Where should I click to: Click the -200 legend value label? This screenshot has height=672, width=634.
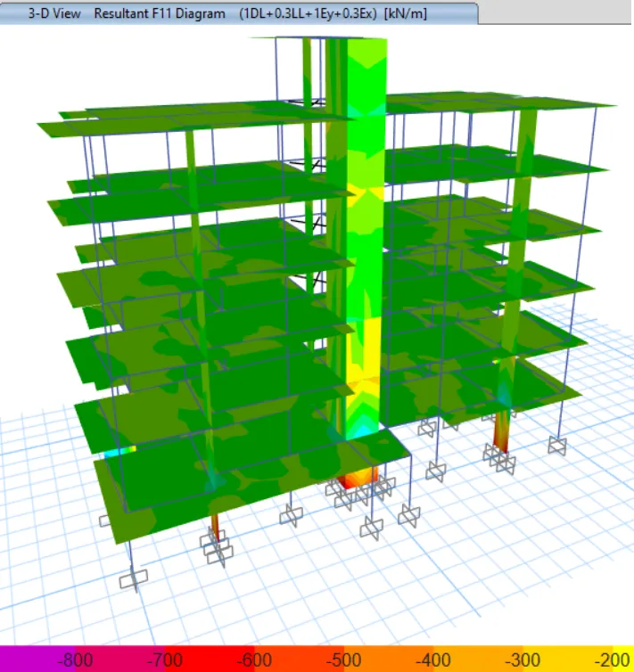[612, 660]
